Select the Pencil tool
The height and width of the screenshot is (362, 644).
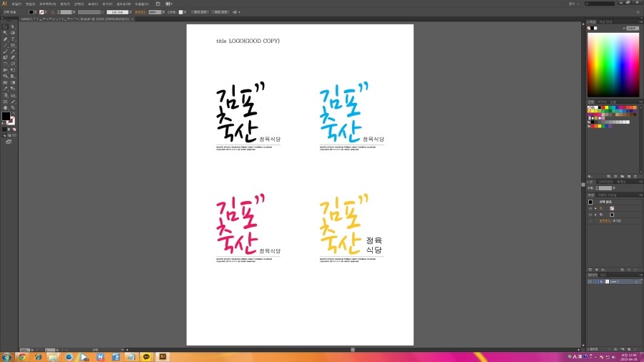click(x=13, y=52)
